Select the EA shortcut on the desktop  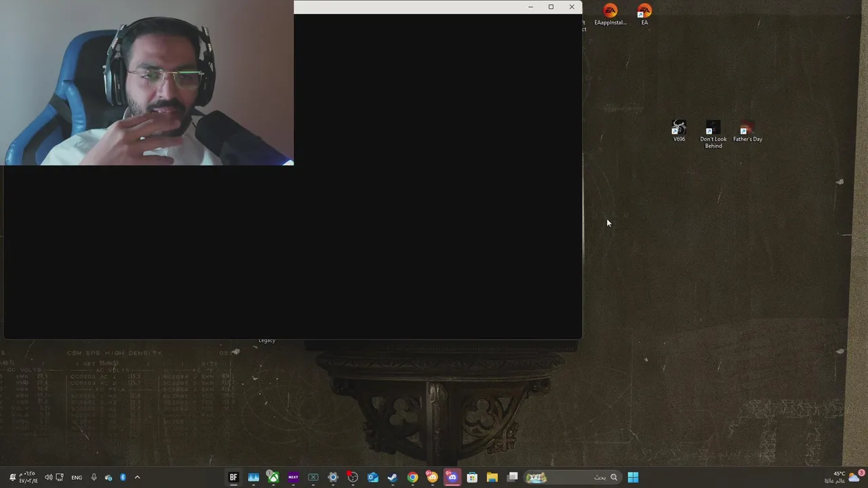644,15
